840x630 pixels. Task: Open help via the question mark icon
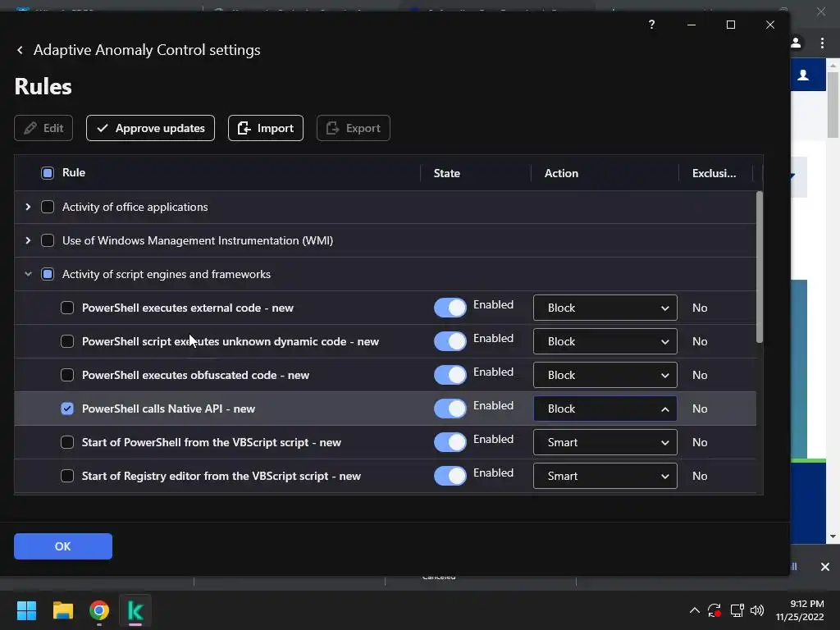coord(651,25)
